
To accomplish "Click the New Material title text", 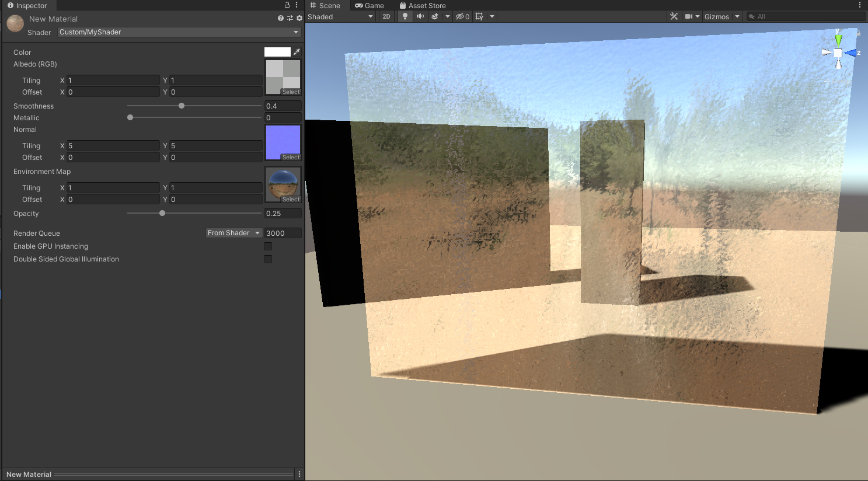I will click(x=53, y=19).
